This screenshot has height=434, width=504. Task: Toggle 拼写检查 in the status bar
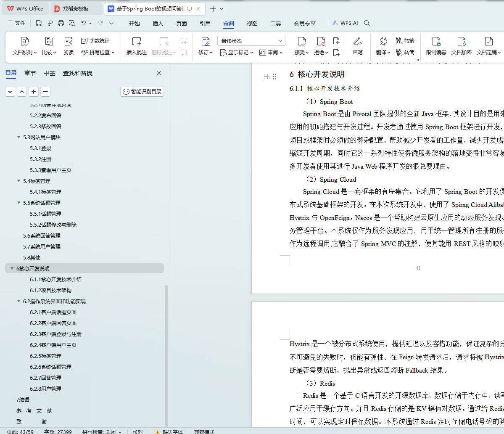coord(102,431)
